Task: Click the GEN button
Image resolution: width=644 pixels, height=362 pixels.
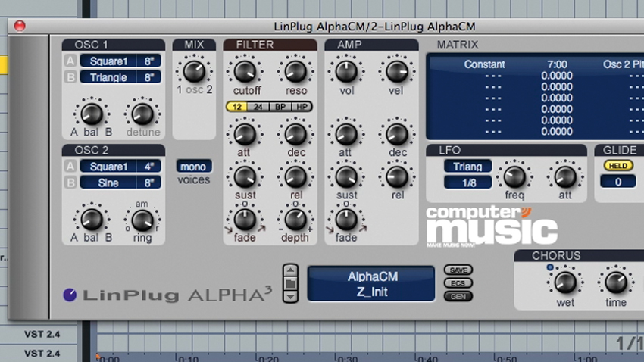Action: (458, 296)
